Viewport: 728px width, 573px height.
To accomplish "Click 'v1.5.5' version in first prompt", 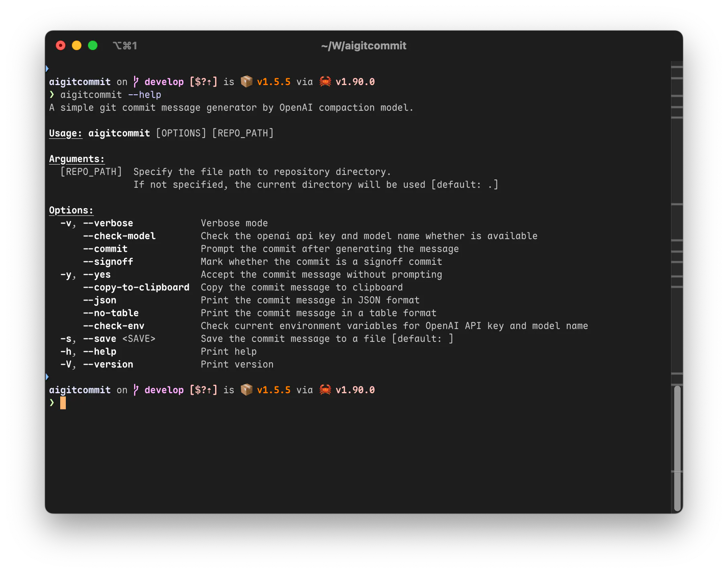I will [274, 82].
